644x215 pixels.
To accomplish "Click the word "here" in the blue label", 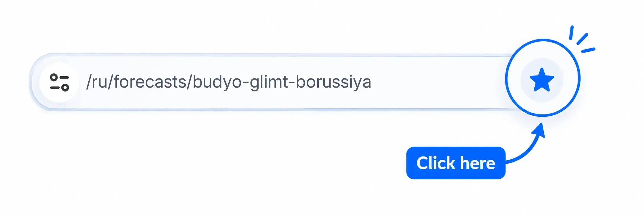I will tap(477, 163).
